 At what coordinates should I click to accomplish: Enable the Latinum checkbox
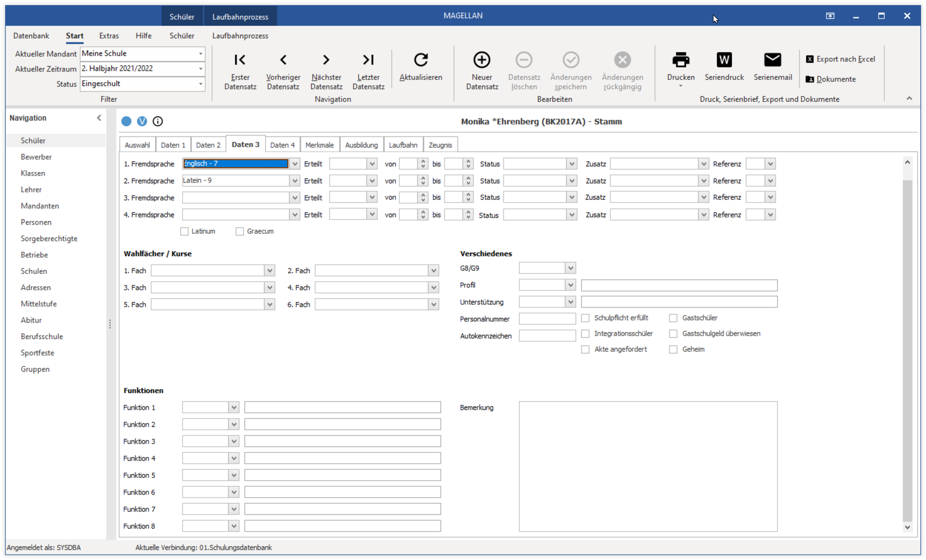pyautogui.click(x=184, y=231)
